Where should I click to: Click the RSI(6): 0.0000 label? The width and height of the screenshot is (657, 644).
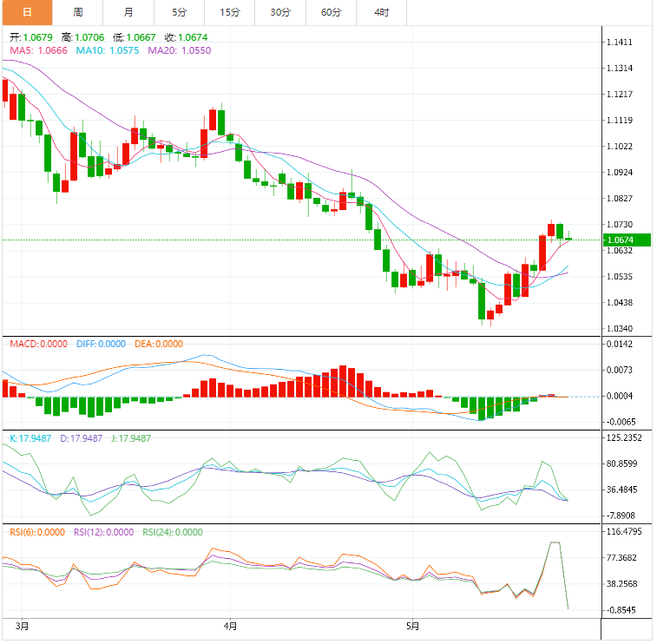[37, 533]
